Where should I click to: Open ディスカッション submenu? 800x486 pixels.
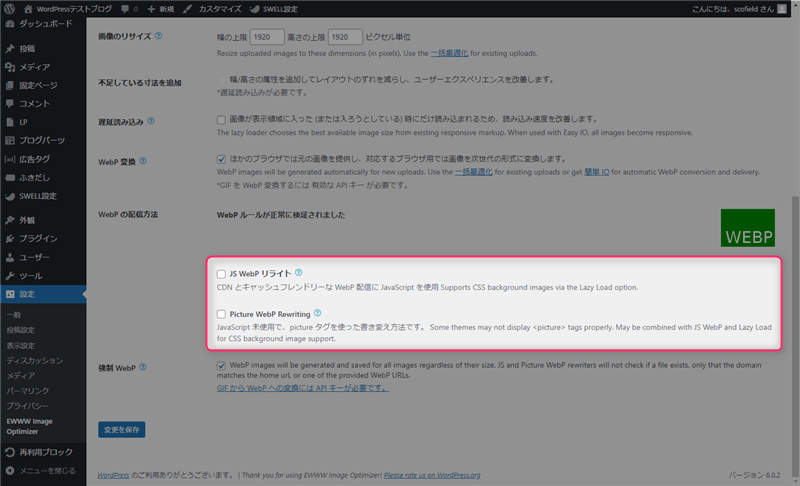coord(35,361)
